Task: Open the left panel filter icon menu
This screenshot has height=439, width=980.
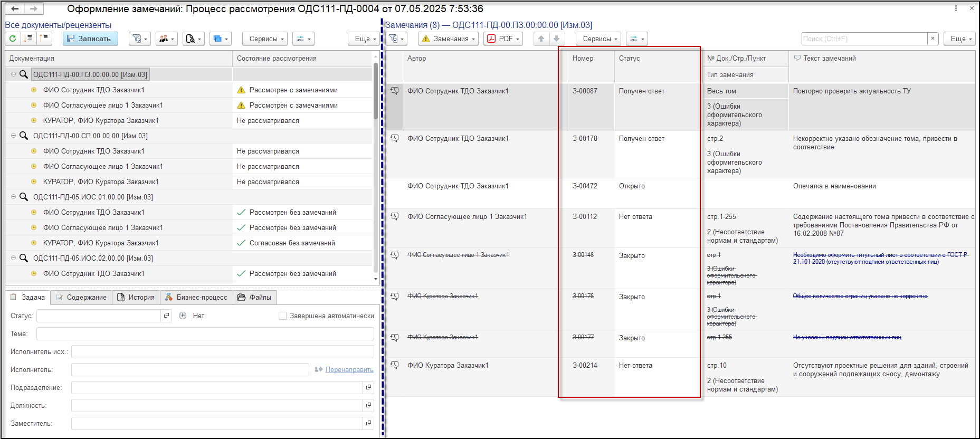Action: 140,39
